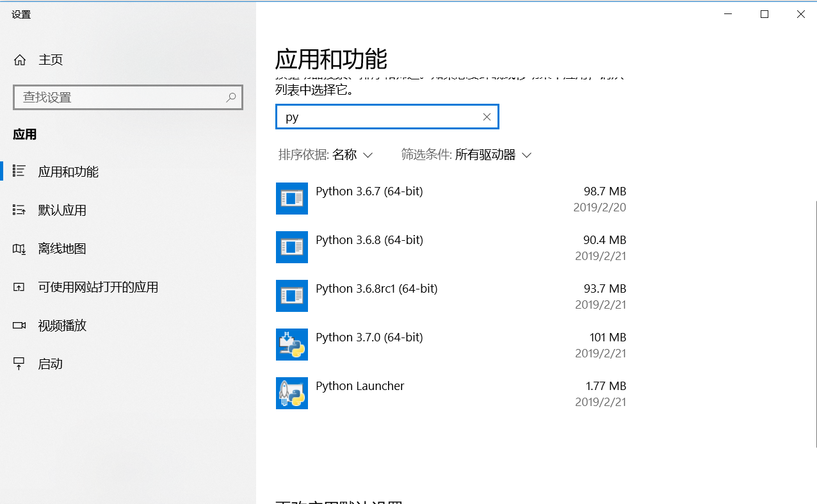Open the 排序依据: 名称 dropdown
This screenshot has height=504, width=817.
point(325,155)
